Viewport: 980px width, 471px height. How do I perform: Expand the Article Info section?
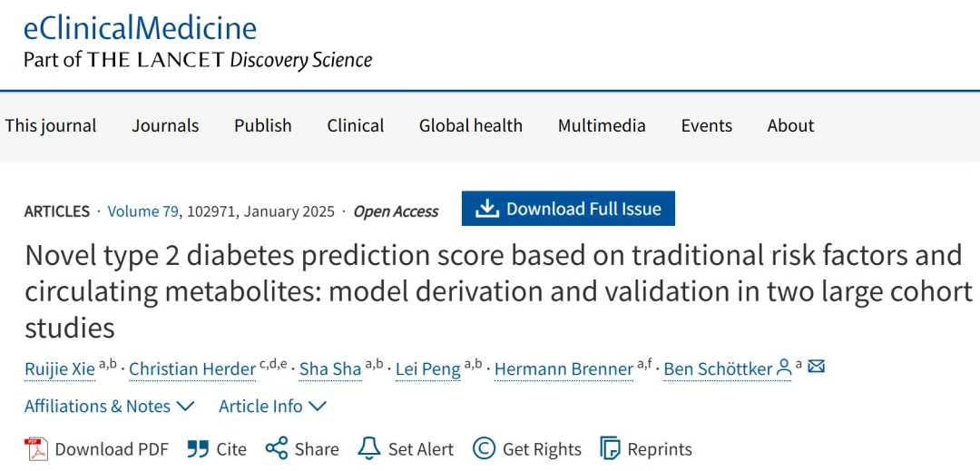pos(272,406)
